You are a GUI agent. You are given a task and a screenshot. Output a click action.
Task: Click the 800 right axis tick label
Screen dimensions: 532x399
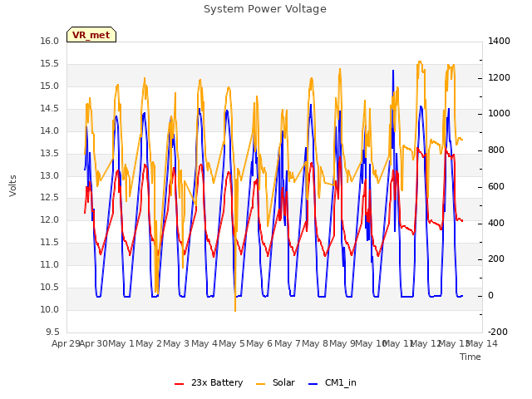pos(496,150)
